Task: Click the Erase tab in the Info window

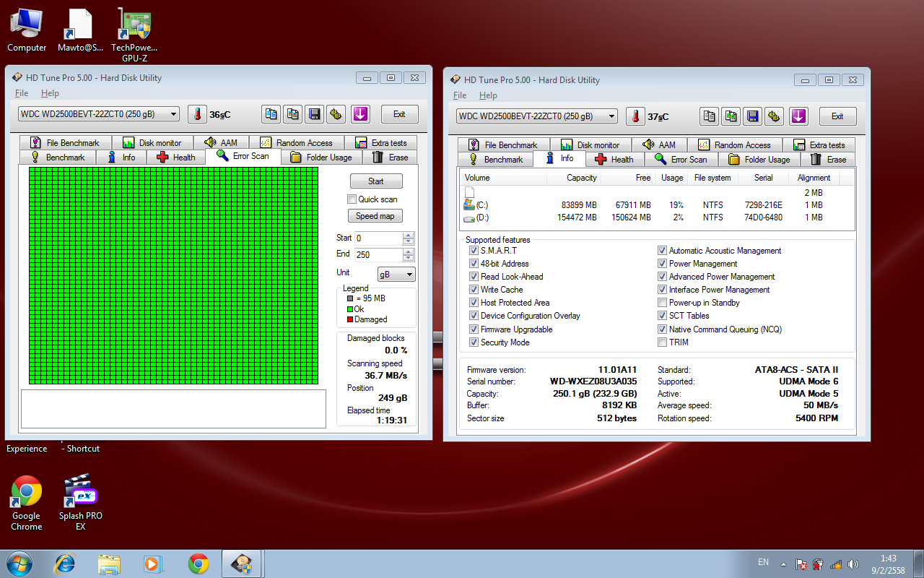Action: coord(828,160)
